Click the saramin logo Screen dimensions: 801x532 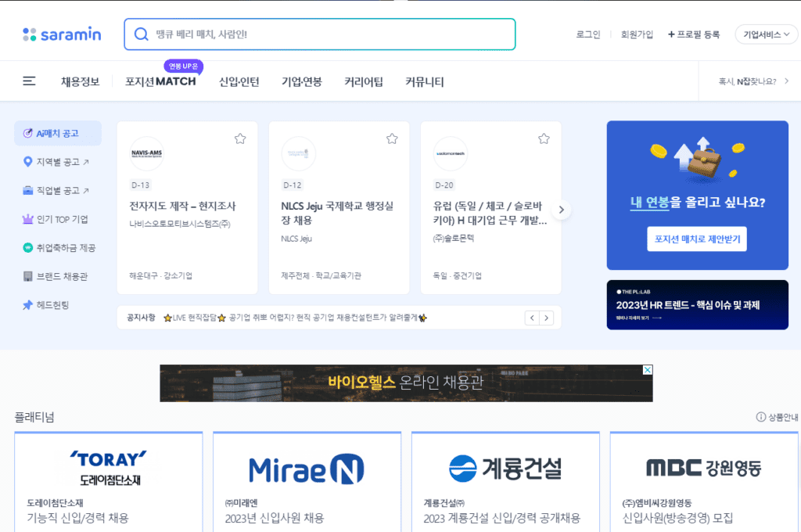[x=62, y=34]
